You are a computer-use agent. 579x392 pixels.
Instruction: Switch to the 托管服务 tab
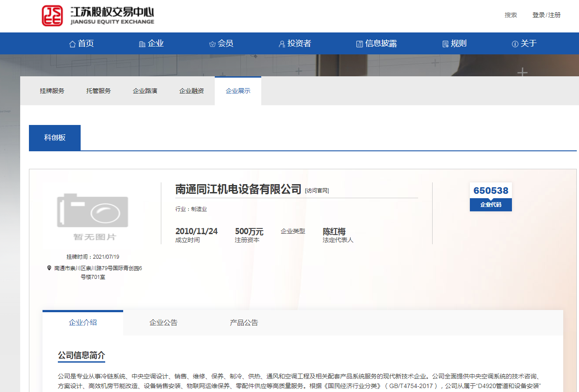[x=99, y=91]
